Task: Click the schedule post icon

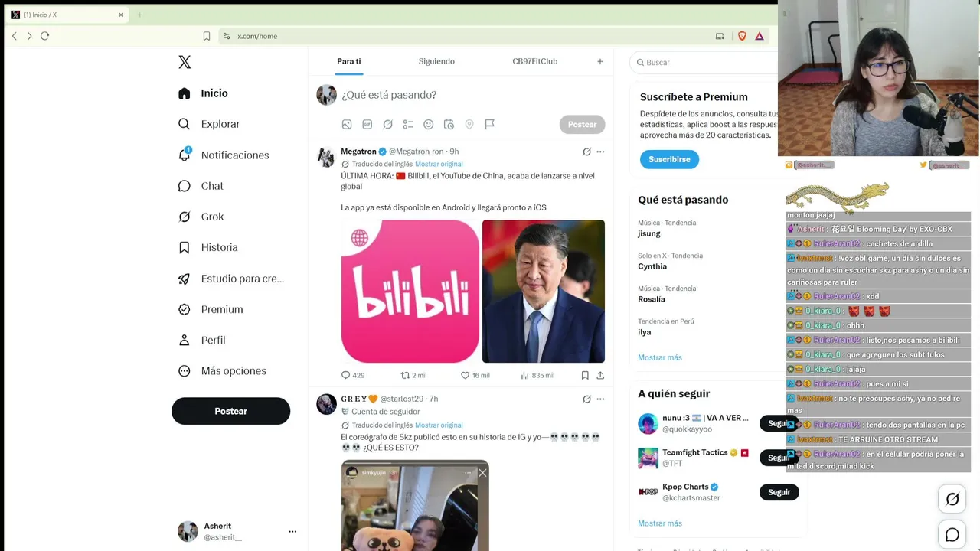Action: pos(449,124)
